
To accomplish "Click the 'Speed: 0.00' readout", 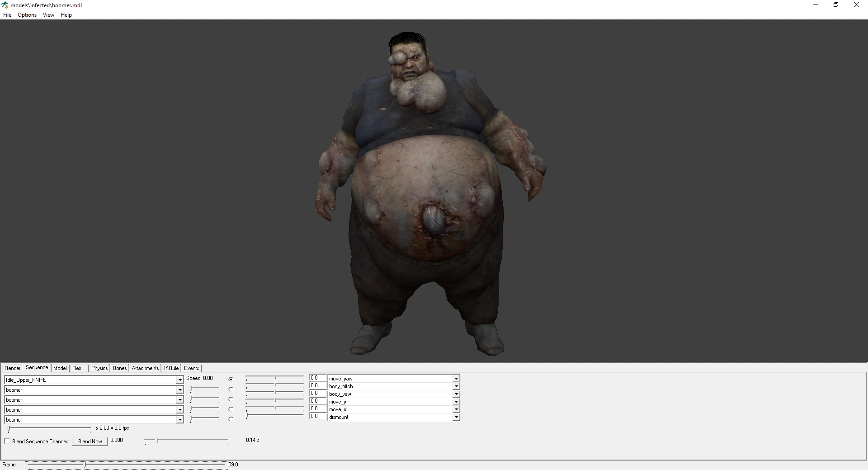I will pos(199,379).
